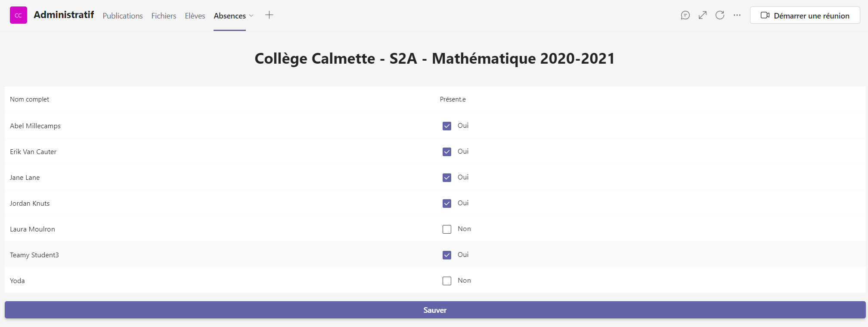
Task: Expand the Absences tab dropdown chevron
Action: pos(251,16)
